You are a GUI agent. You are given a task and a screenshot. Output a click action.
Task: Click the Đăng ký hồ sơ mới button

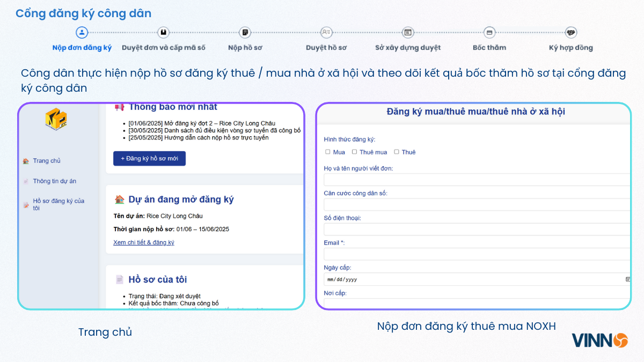click(x=149, y=159)
